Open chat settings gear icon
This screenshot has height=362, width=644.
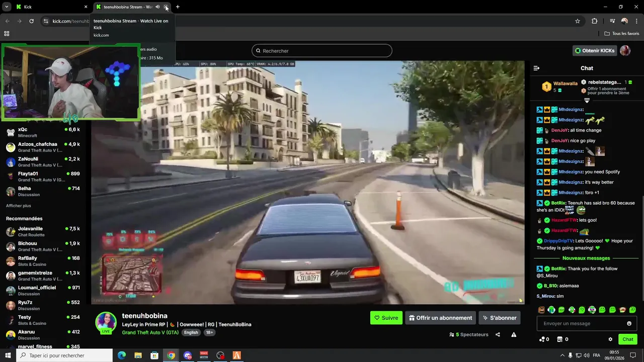coord(610,339)
